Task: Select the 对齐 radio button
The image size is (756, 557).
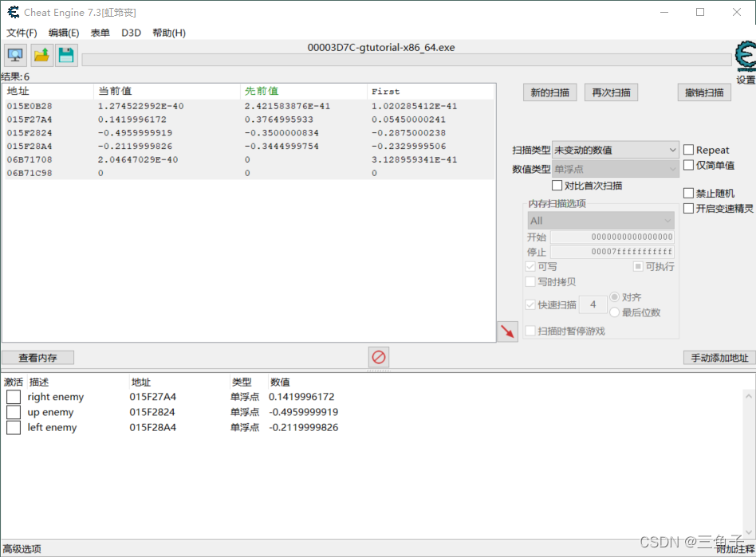Action: pyautogui.click(x=614, y=296)
